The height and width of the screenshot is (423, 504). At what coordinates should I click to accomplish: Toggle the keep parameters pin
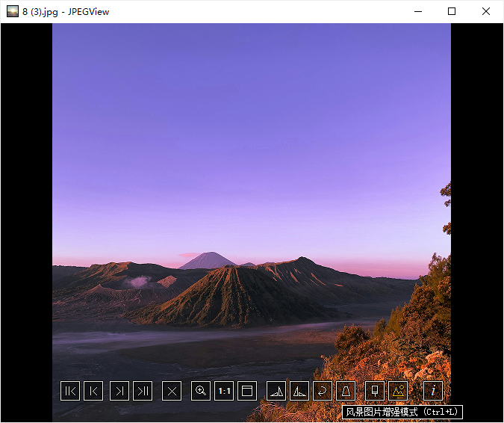coord(375,391)
